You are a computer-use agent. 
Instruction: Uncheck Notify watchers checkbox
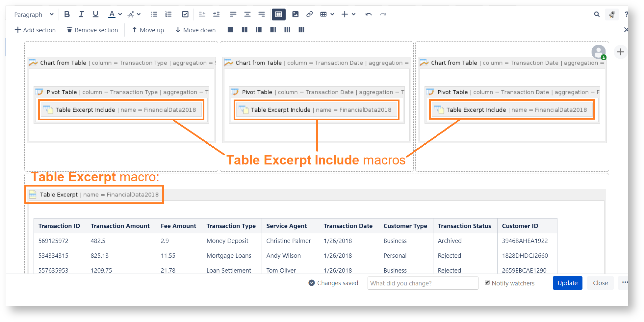487,282
